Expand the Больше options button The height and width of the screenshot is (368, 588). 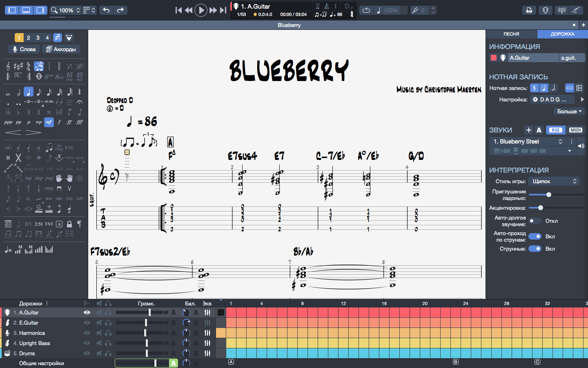pyautogui.click(x=569, y=111)
